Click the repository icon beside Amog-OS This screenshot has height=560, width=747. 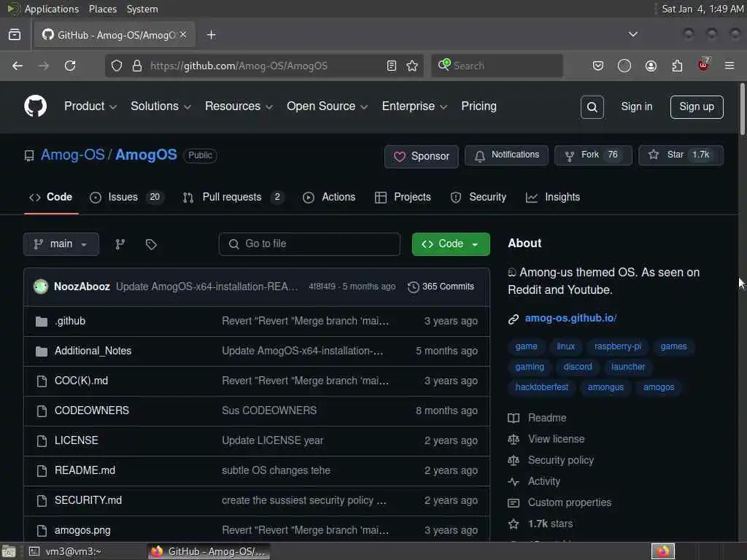[29, 156]
